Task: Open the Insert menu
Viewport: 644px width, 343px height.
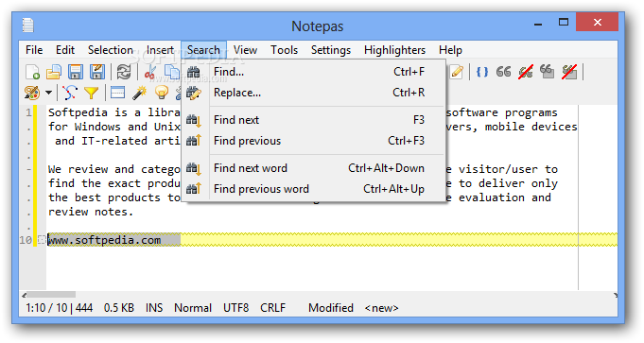Action: pyautogui.click(x=160, y=50)
